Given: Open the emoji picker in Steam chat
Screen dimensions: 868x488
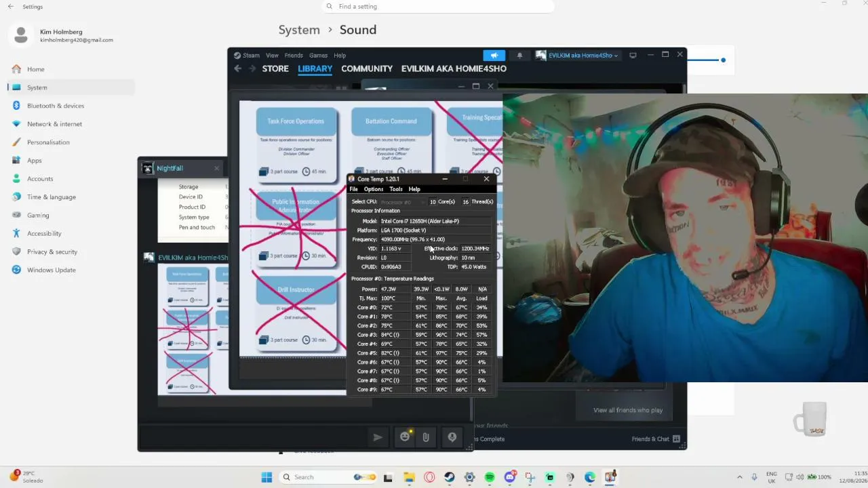Looking at the screenshot, I should point(405,437).
